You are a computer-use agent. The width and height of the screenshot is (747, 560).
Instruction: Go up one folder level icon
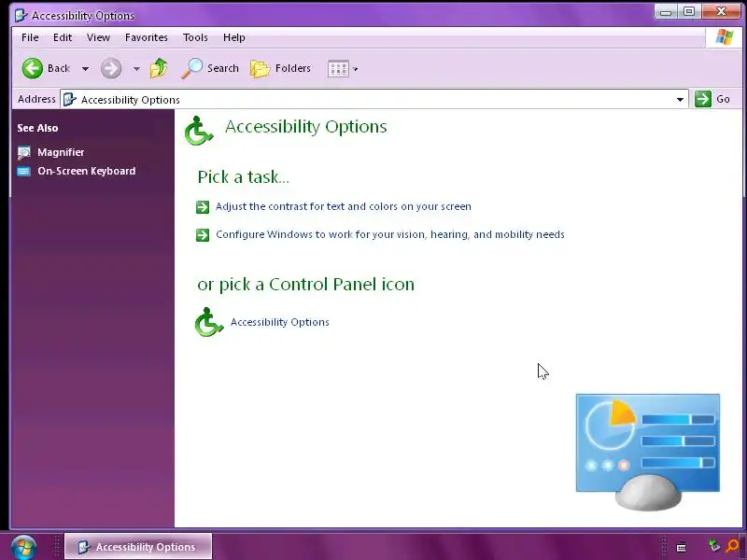(159, 68)
